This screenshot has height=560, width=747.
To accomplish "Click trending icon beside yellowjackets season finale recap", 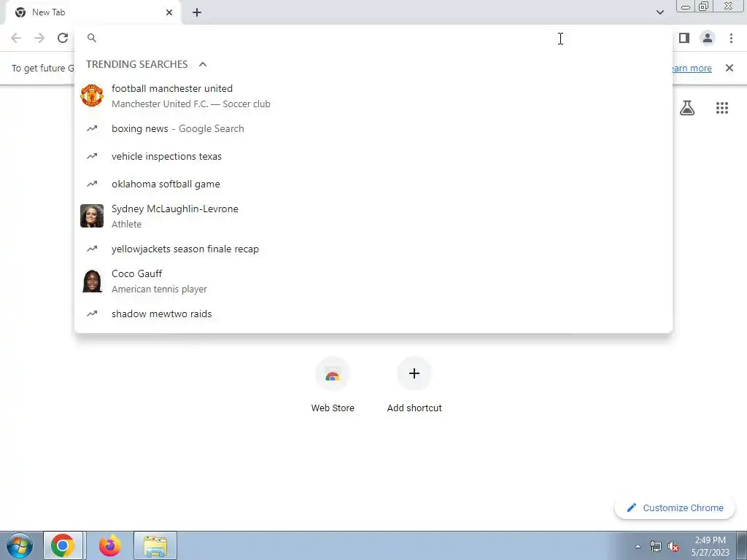I will 92,249.
